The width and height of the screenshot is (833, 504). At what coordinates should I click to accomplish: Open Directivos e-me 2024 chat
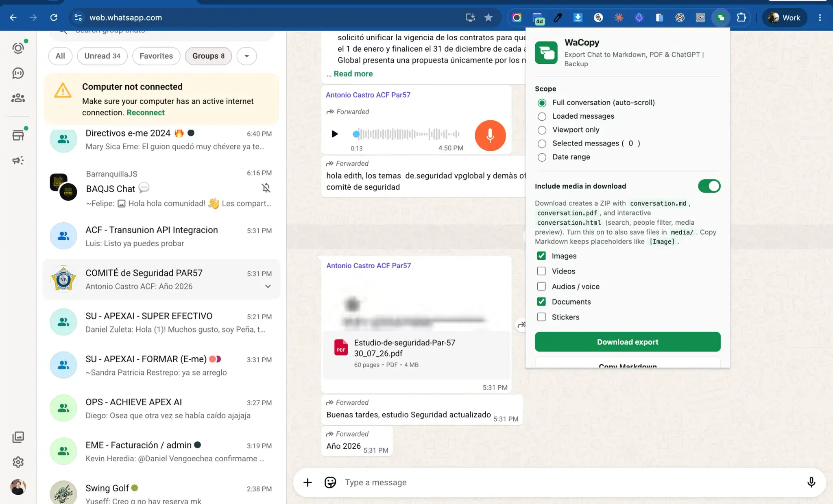(x=161, y=139)
